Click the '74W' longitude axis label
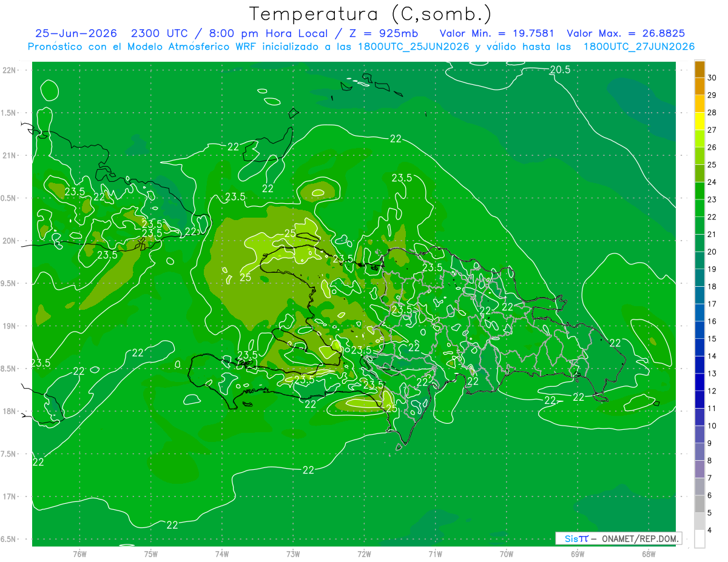The image size is (728, 562). (221, 554)
